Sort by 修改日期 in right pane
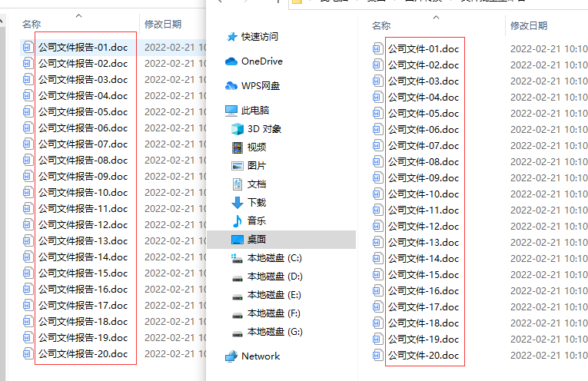Image resolution: width=588 pixels, height=381 pixels. tap(528, 26)
